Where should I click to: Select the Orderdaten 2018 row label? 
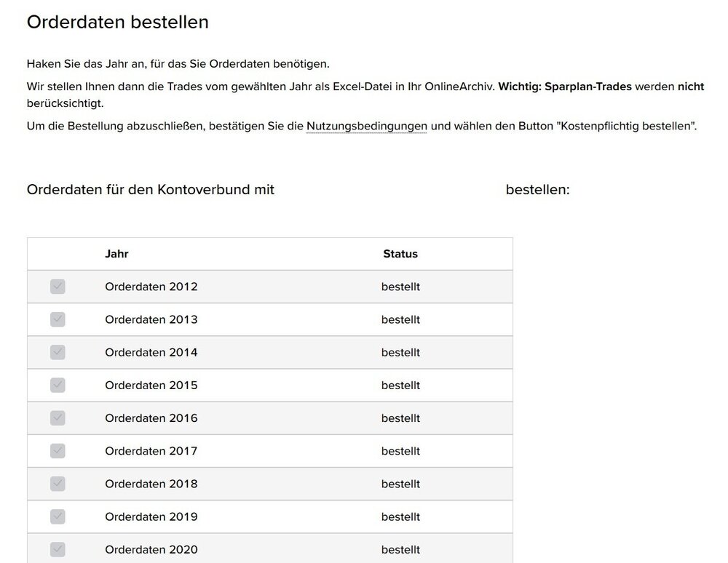point(151,484)
